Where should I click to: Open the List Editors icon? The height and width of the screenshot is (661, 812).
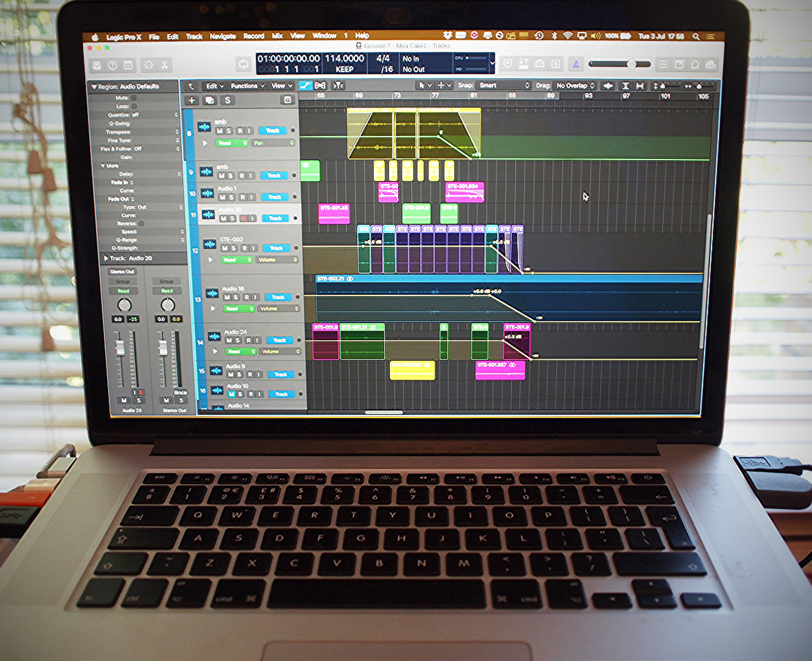coord(663,64)
